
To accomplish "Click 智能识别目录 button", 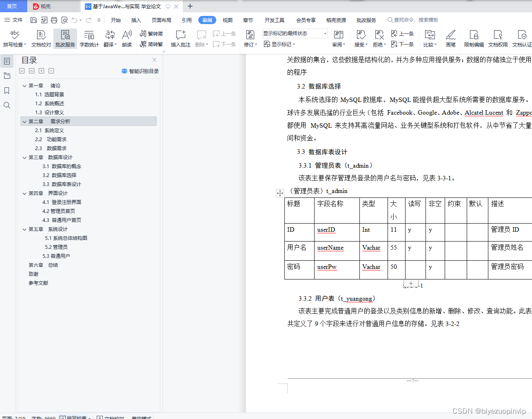I will coord(140,71).
